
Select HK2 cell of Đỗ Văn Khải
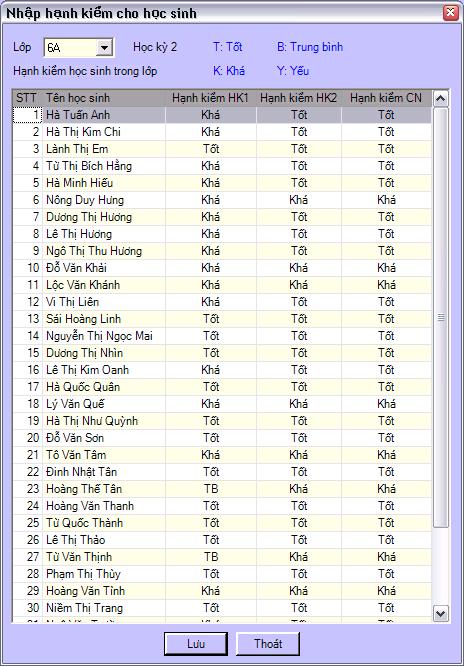[x=299, y=268]
